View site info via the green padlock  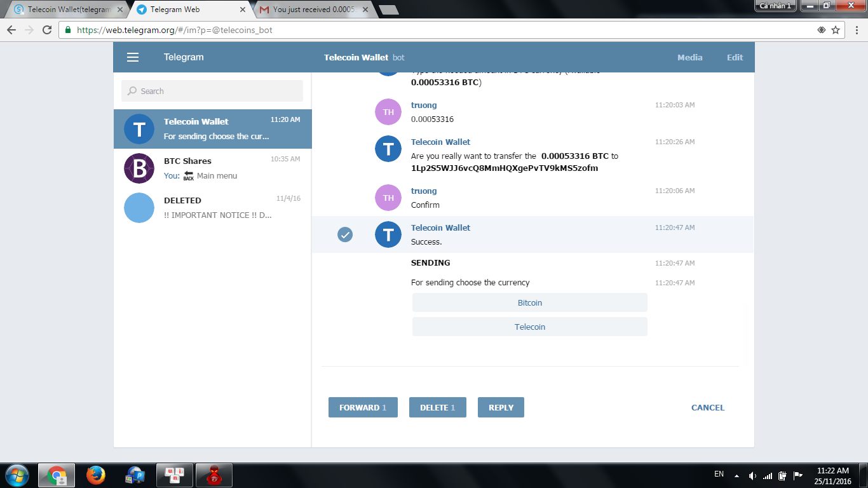coord(68,30)
